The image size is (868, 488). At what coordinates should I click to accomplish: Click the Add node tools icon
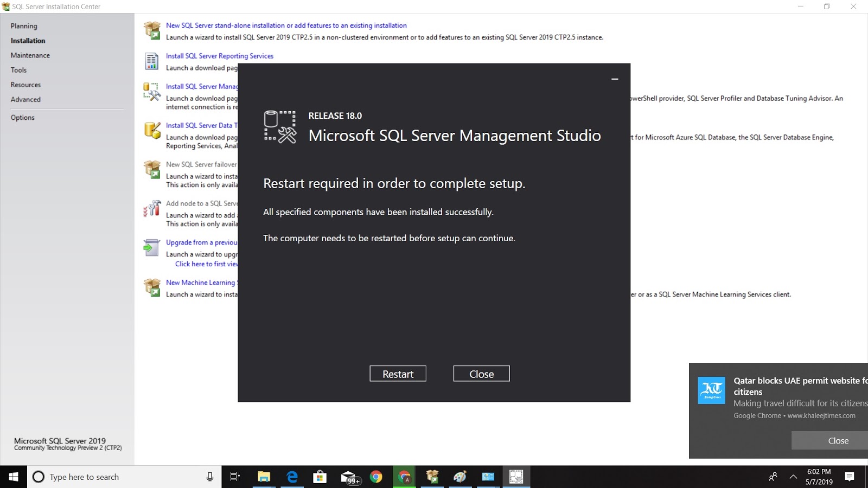(x=152, y=208)
